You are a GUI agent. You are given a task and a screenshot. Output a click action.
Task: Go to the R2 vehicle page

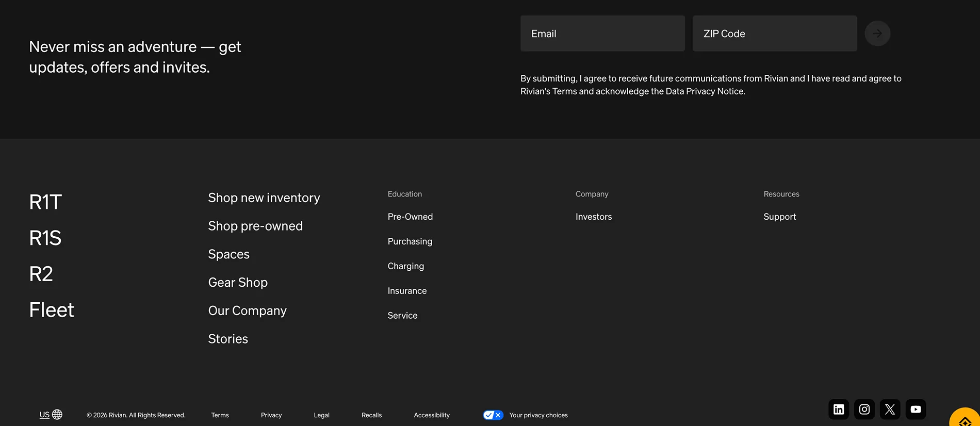pos(41,274)
